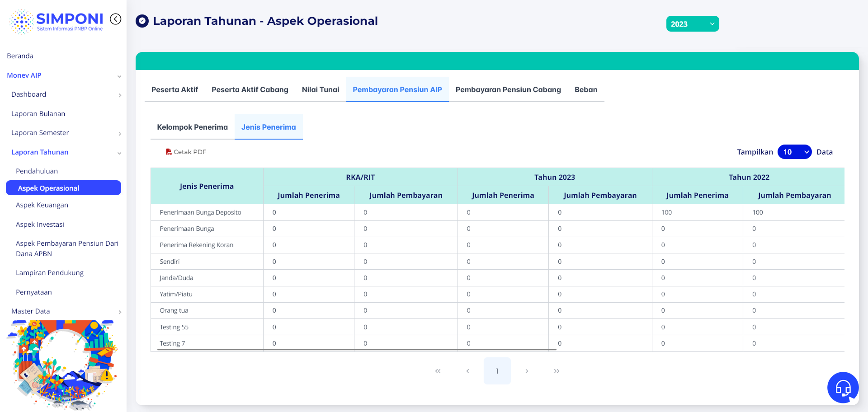
Task: Open the headset support chat icon
Action: click(x=843, y=387)
